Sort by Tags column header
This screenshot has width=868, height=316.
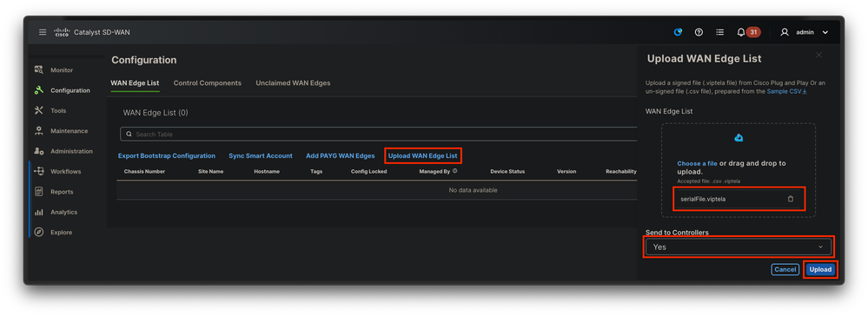(x=316, y=172)
